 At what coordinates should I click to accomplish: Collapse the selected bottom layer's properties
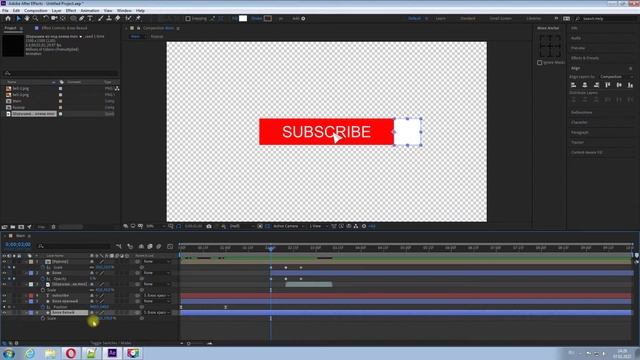tap(25, 313)
